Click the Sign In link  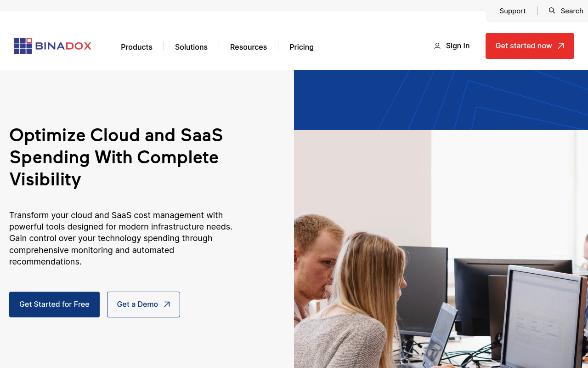(x=452, y=46)
